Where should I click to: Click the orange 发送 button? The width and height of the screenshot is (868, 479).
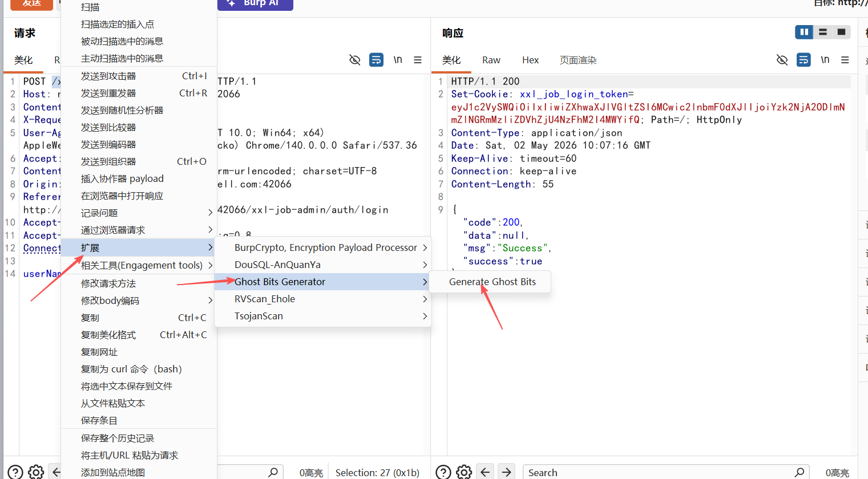(x=31, y=3)
